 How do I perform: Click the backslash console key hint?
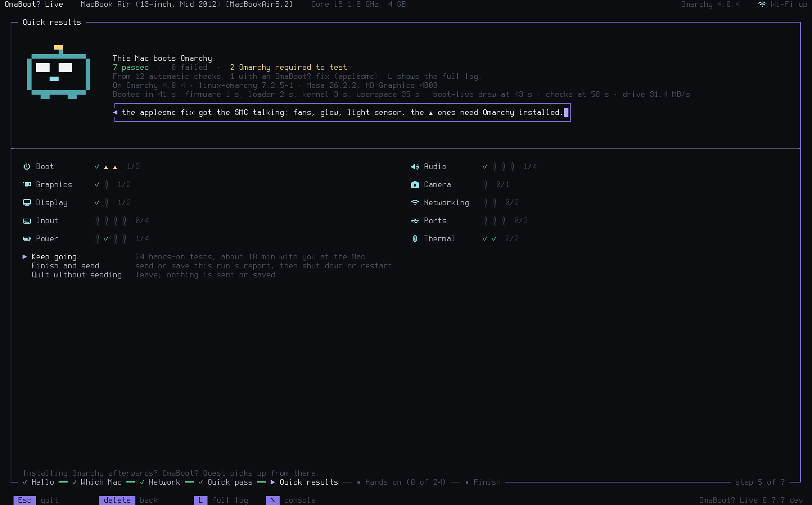[x=291, y=500]
